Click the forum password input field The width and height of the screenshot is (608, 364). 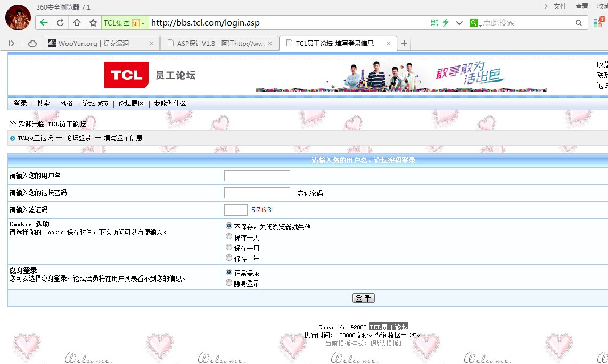click(x=257, y=193)
